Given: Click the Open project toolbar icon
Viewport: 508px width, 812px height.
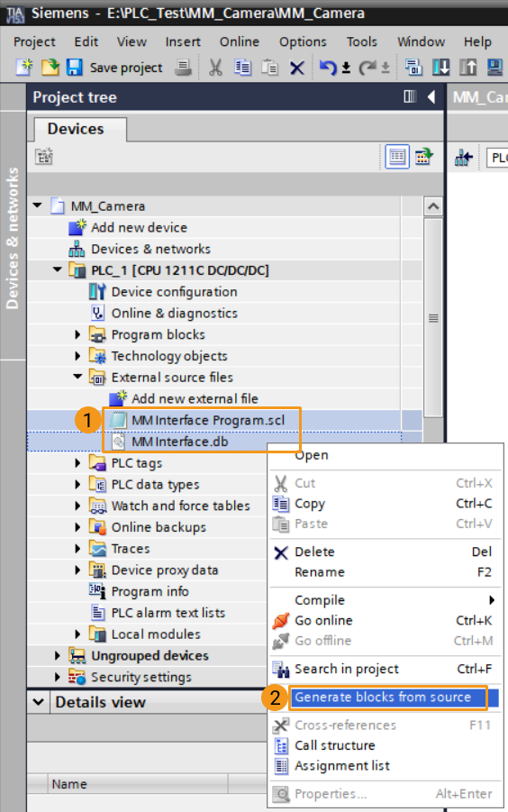Looking at the screenshot, I should coord(50,68).
